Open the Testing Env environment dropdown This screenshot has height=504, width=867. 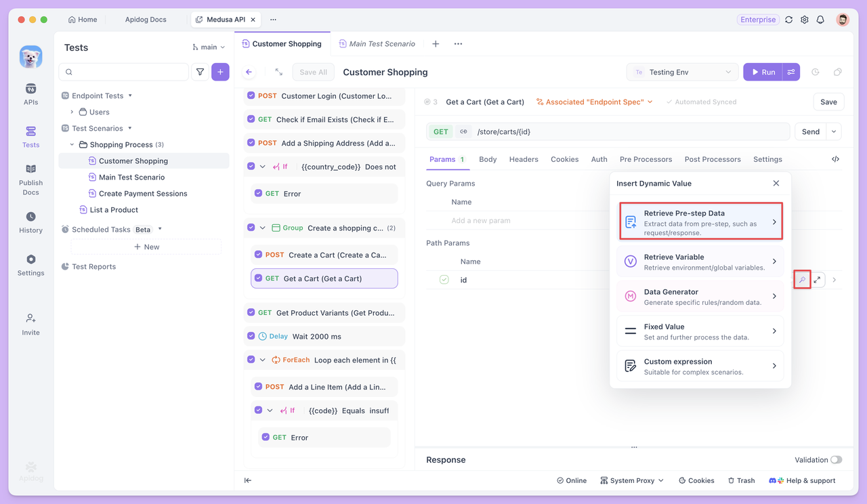683,72
